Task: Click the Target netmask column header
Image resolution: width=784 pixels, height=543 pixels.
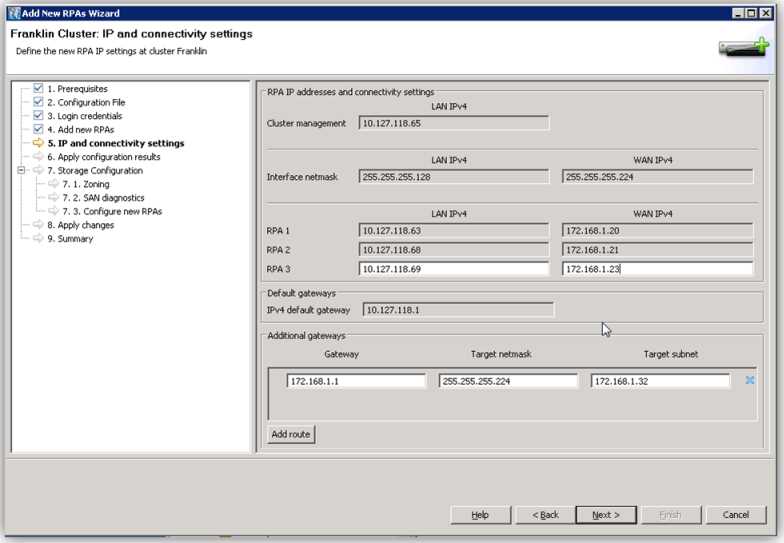Action: pyautogui.click(x=501, y=354)
